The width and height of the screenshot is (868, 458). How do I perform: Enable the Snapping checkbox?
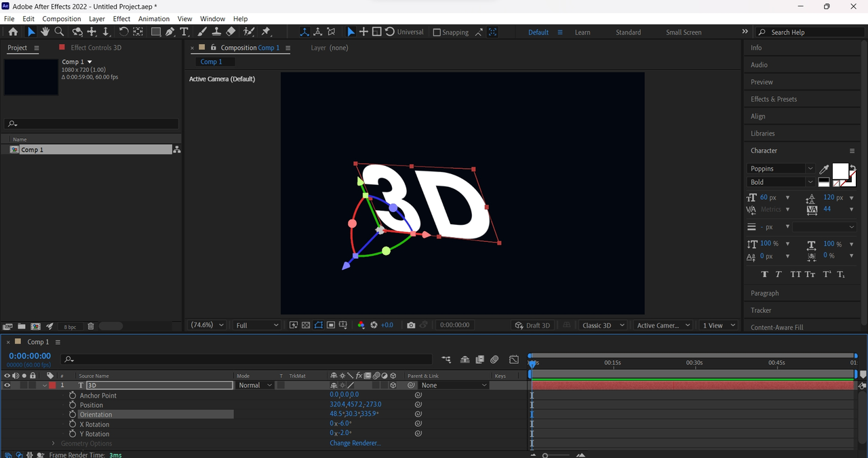(437, 32)
